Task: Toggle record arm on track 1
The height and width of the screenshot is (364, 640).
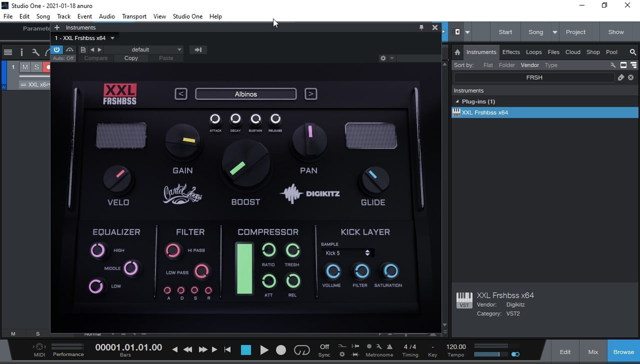Action: point(47,67)
